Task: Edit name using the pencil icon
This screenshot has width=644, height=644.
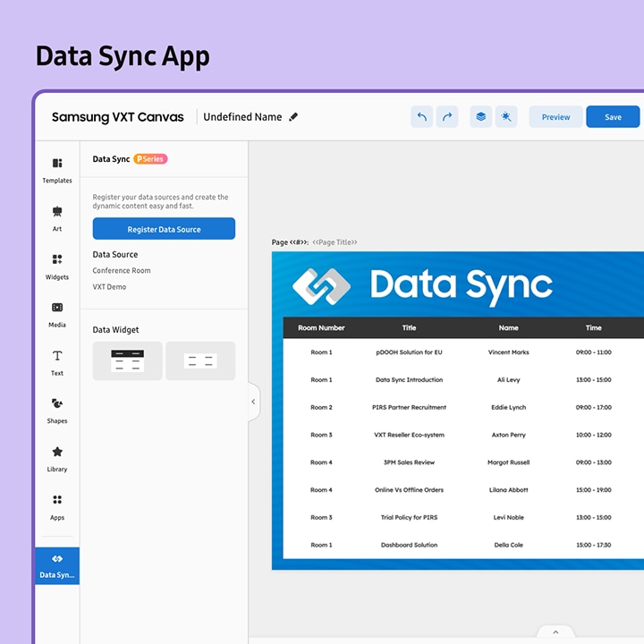Action: coord(294,117)
